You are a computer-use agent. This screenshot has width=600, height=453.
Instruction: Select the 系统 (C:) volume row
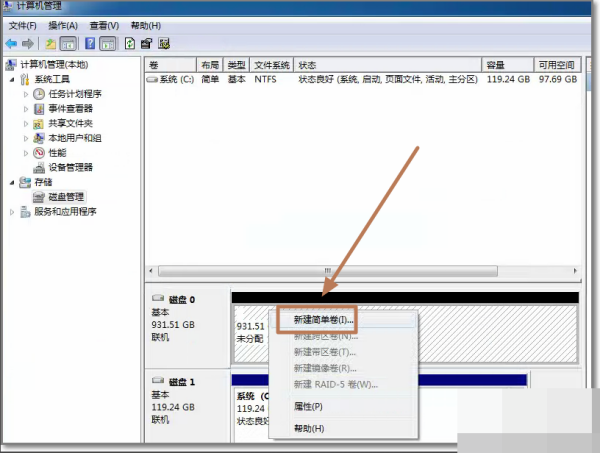click(x=363, y=80)
